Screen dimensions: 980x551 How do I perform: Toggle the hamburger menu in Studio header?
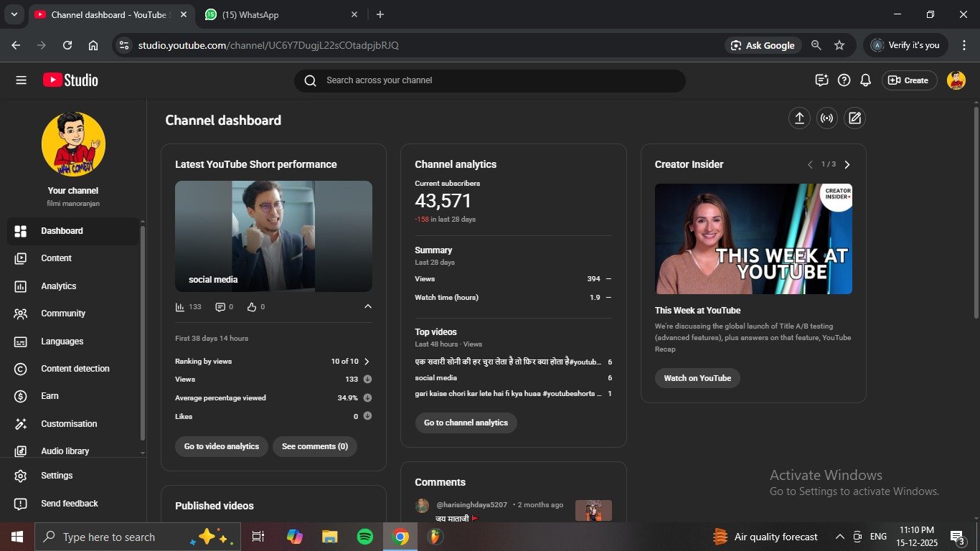coord(21,80)
